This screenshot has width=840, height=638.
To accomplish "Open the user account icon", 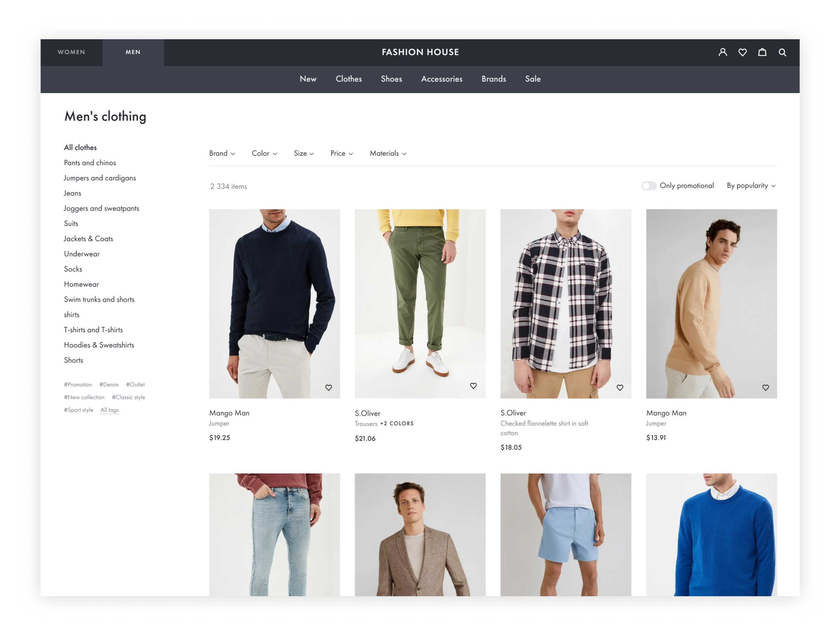I will click(723, 52).
